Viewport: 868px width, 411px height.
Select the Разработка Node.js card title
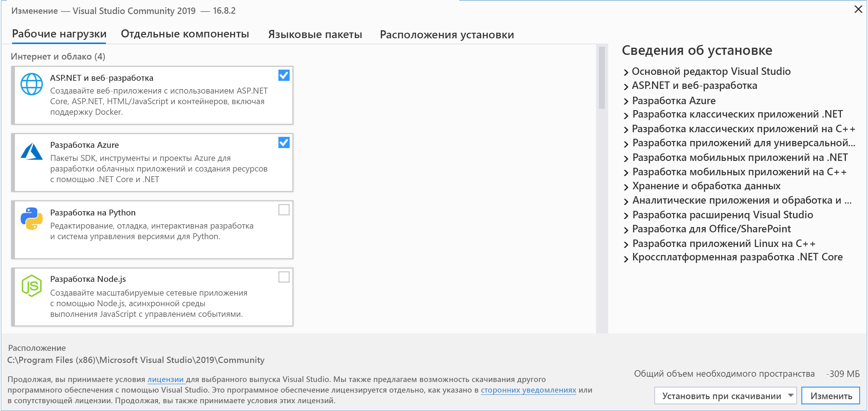pyautogui.click(x=88, y=279)
